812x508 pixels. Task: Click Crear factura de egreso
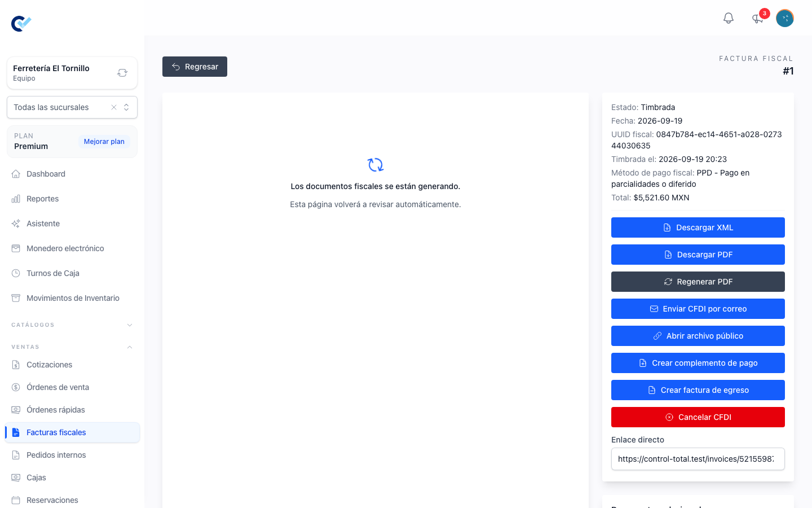coord(698,390)
